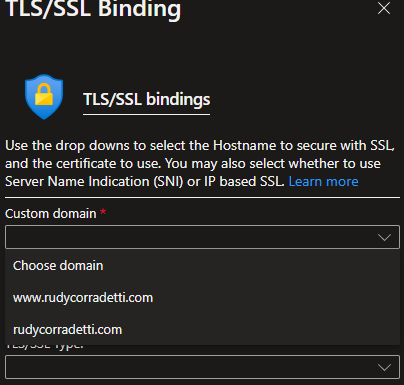The image size is (404, 385).
Task: Click inside the Custom domain combo box
Action: 202,237
